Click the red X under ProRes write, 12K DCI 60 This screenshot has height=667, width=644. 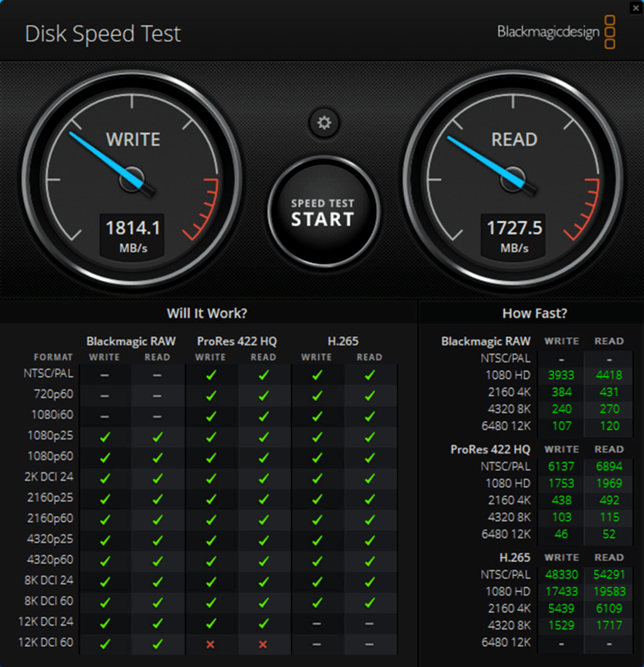[x=211, y=644]
